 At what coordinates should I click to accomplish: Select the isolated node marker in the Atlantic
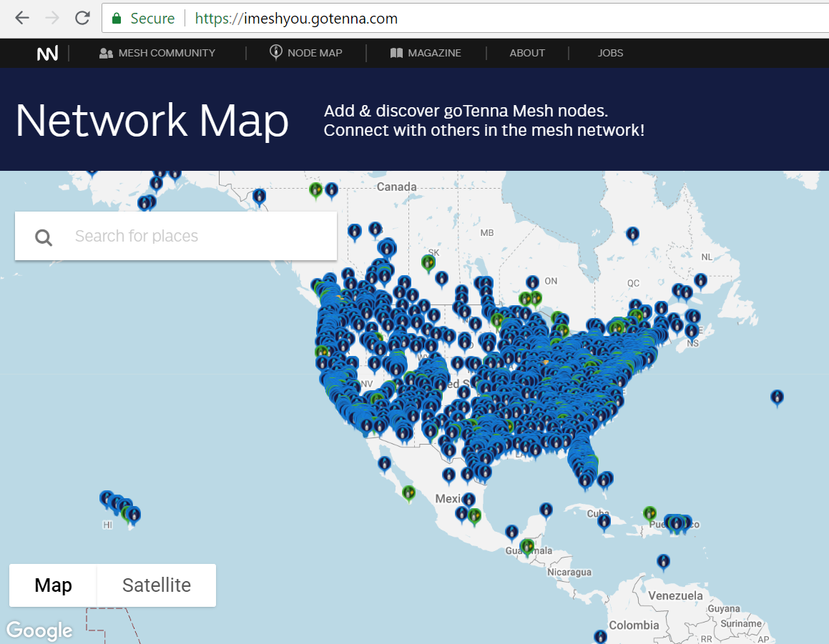point(777,397)
